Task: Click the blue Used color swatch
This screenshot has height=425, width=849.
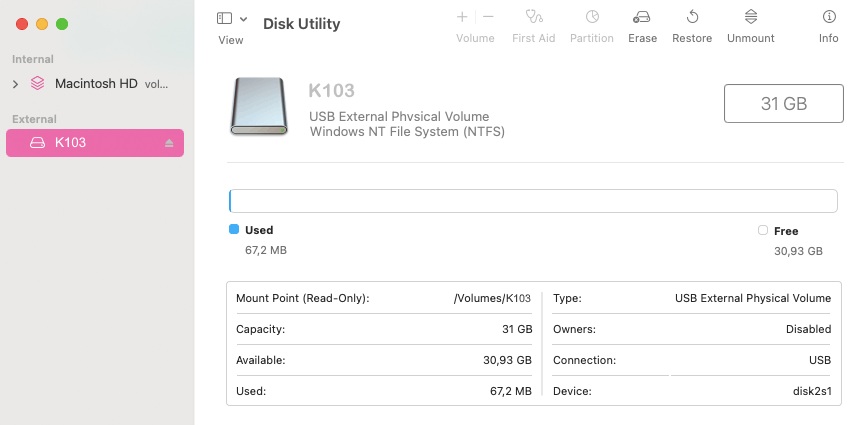Action: [x=234, y=230]
